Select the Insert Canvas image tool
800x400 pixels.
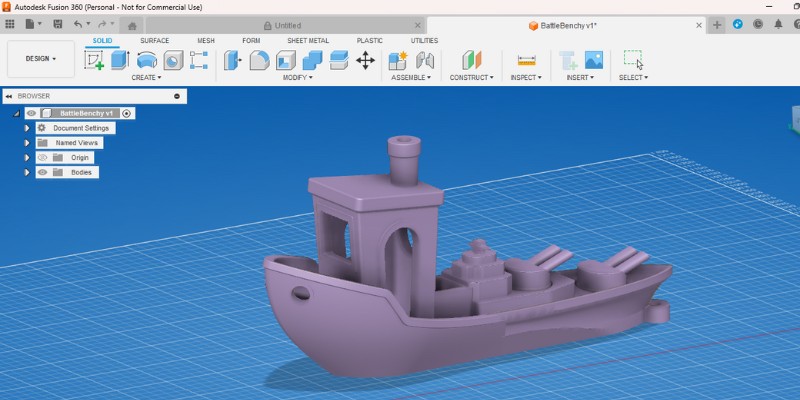click(x=594, y=60)
